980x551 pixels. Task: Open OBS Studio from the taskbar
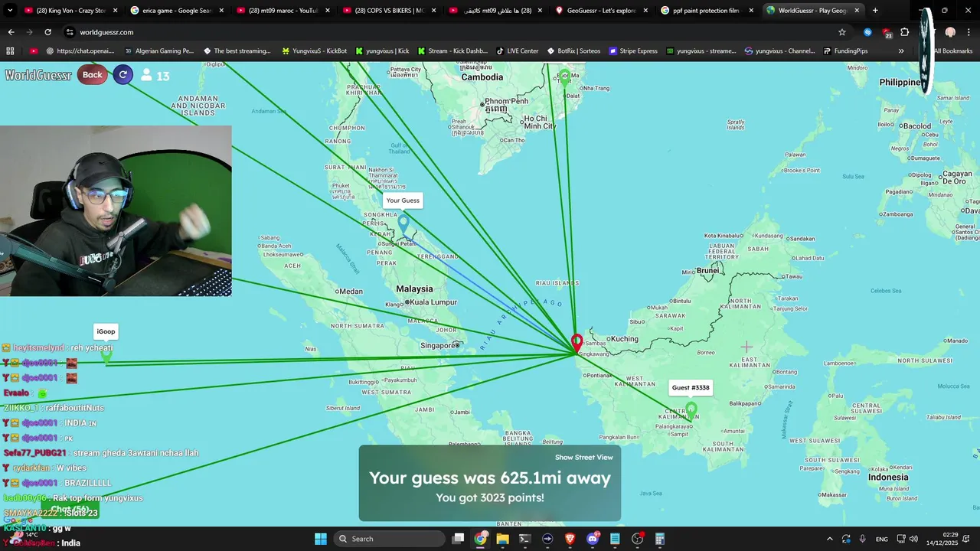(637, 539)
